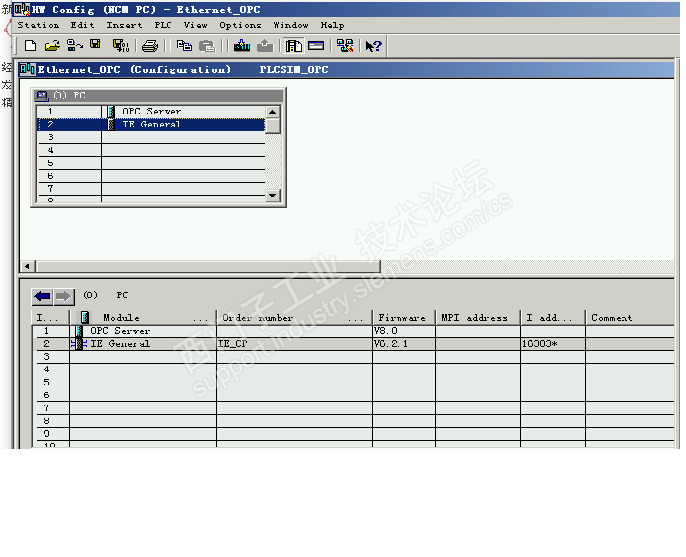Image resolution: width=686 pixels, height=557 pixels.
Task: Open a station using the folder icon
Action: (52, 46)
